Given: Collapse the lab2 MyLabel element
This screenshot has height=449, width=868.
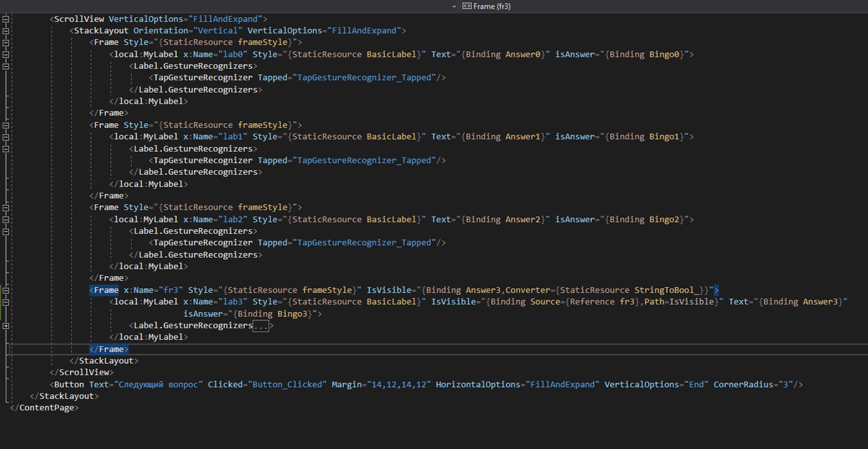Looking at the screenshot, I should click(6, 220).
